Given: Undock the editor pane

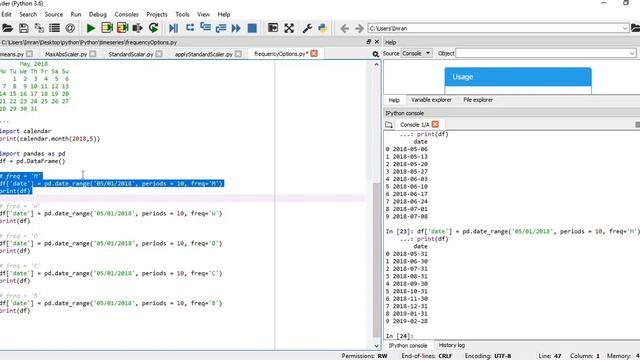Looking at the screenshot, I should pos(369,42).
